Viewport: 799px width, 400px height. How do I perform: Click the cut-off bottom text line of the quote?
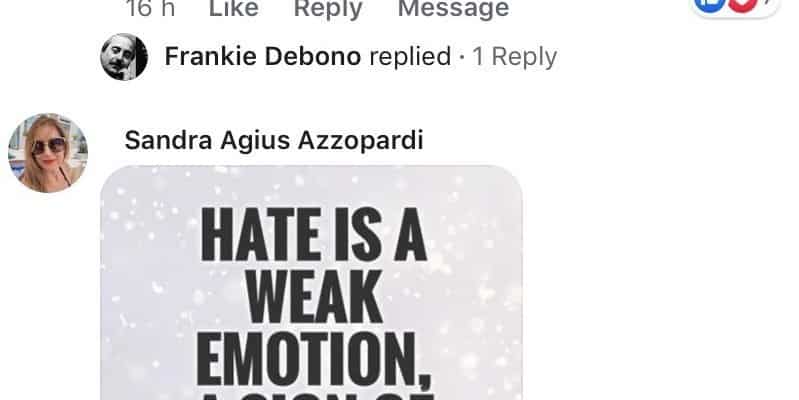[316, 396]
